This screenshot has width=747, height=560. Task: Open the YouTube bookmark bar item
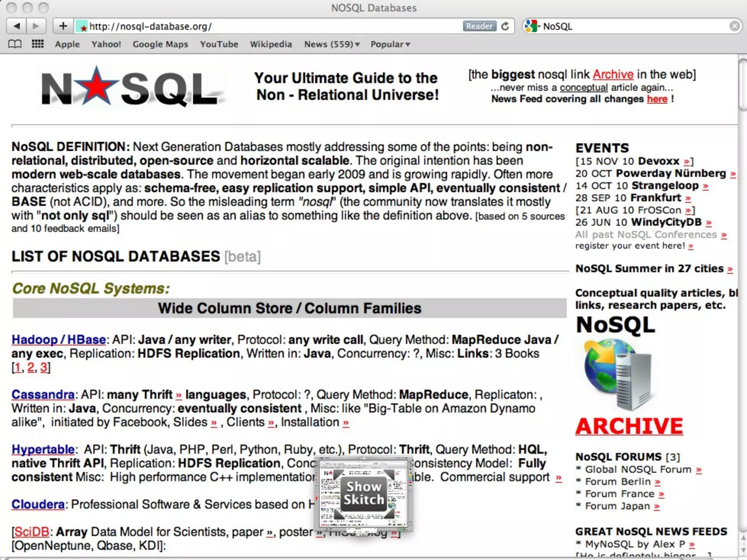click(219, 44)
